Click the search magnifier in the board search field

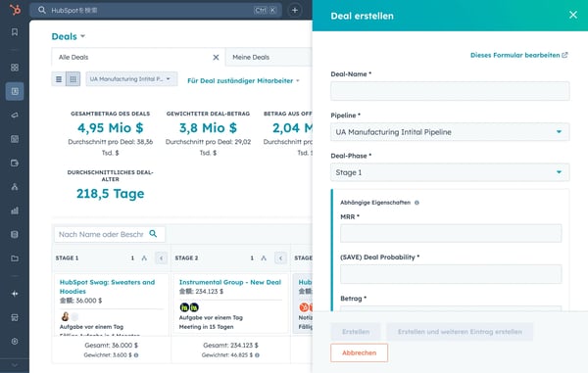click(x=153, y=234)
